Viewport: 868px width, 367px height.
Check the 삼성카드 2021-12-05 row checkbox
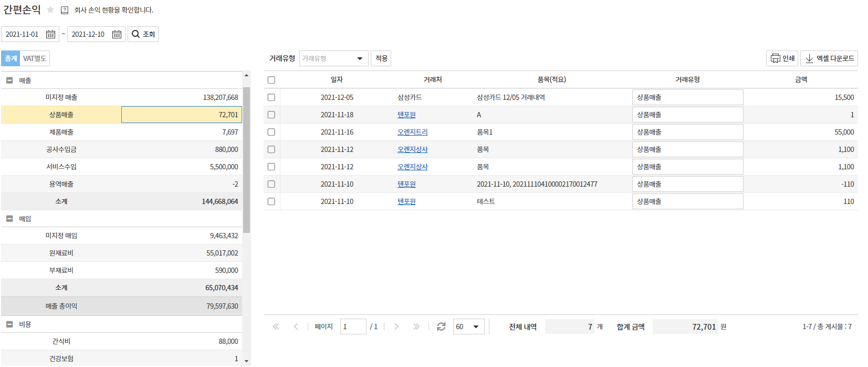(x=271, y=97)
